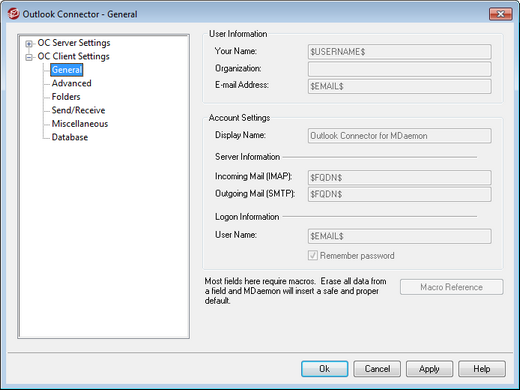Viewport: 520px width, 390px height.
Task: Click the Outgoing Mail (SMTP) field
Action: pos(399,194)
